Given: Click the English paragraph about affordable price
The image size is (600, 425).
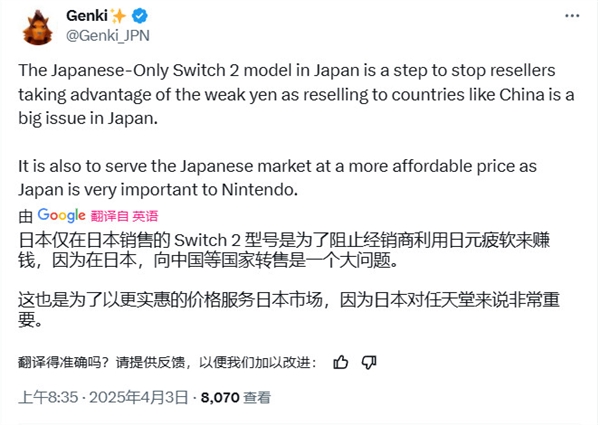Looking at the screenshot, I should (285, 176).
